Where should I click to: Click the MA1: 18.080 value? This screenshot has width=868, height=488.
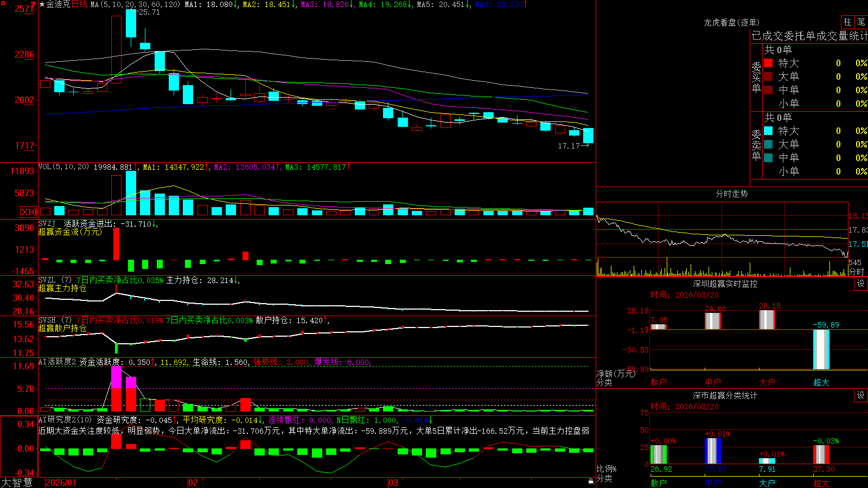pyautogui.click(x=212, y=4)
